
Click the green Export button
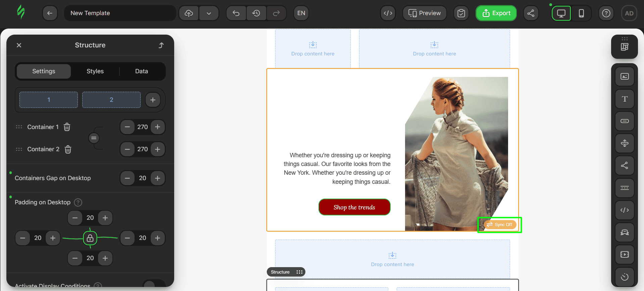point(496,13)
